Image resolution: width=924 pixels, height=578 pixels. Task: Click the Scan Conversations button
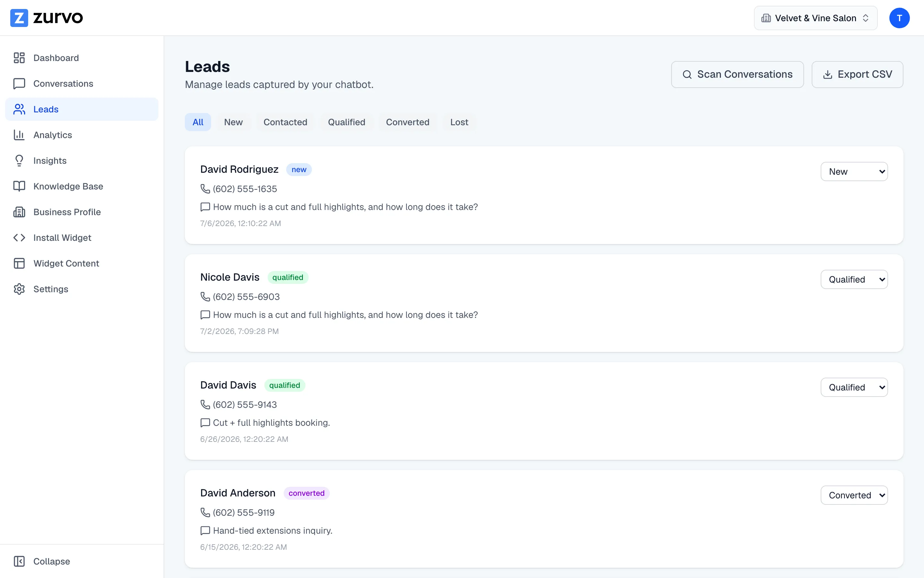737,74
